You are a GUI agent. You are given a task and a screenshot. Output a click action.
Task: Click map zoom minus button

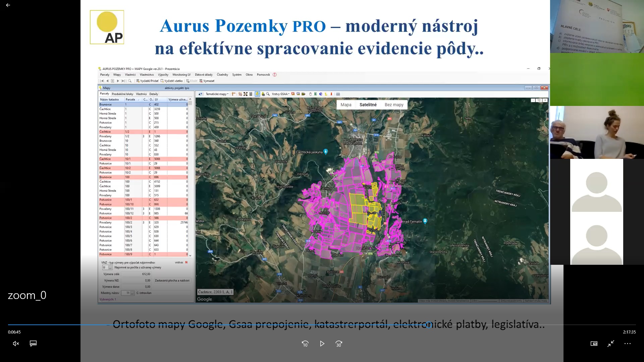tap(533, 100)
